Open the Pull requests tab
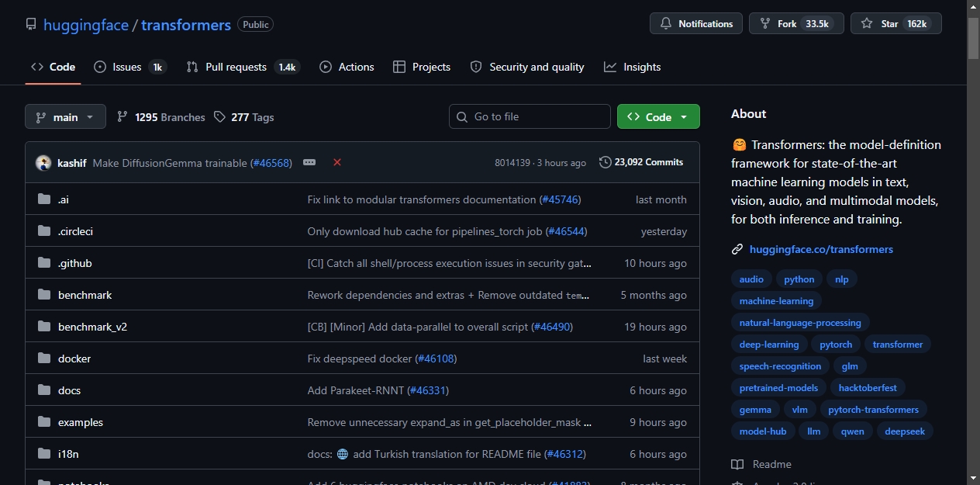The image size is (980, 485). 243,67
